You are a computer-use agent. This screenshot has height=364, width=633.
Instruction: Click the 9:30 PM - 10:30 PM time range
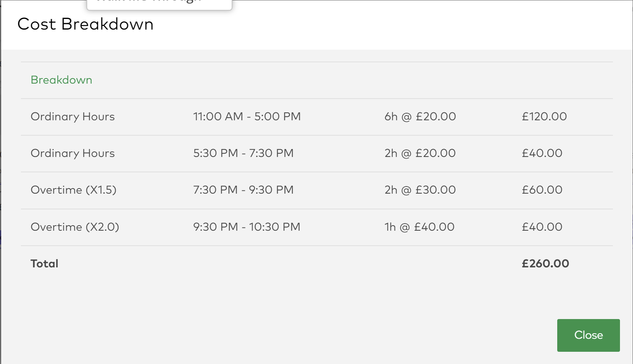click(x=247, y=227)
